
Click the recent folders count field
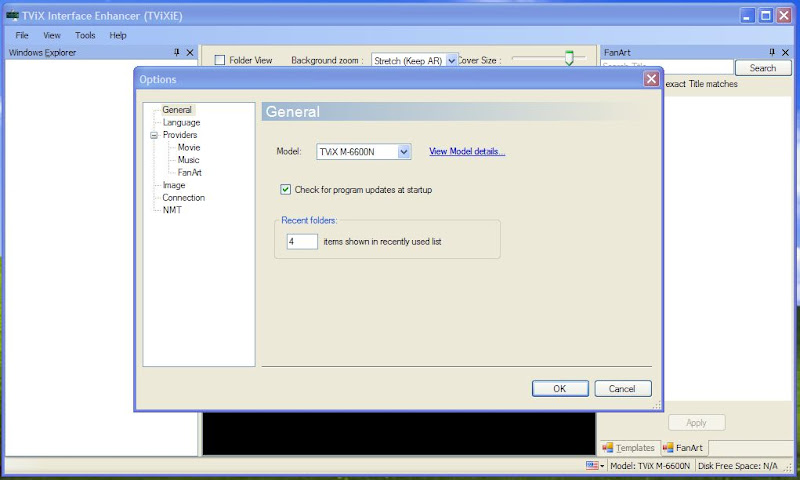(x=302, y=241)
